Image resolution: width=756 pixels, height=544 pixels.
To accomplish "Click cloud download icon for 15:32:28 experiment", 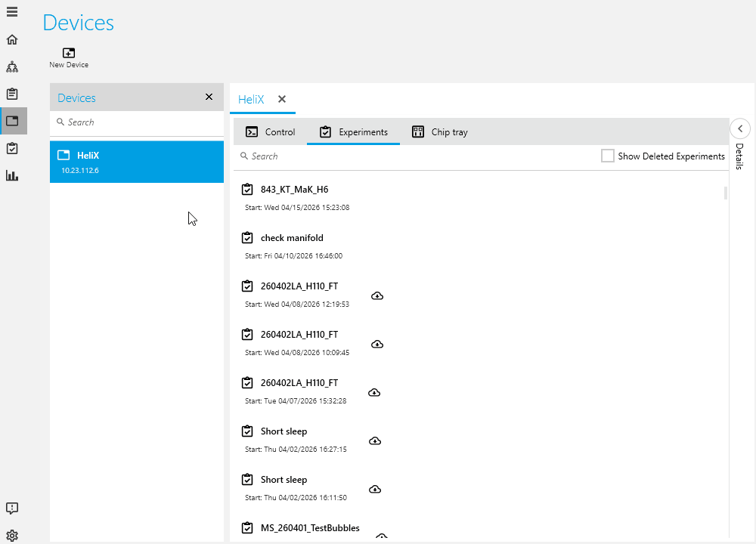I will (x=374, y=393).
